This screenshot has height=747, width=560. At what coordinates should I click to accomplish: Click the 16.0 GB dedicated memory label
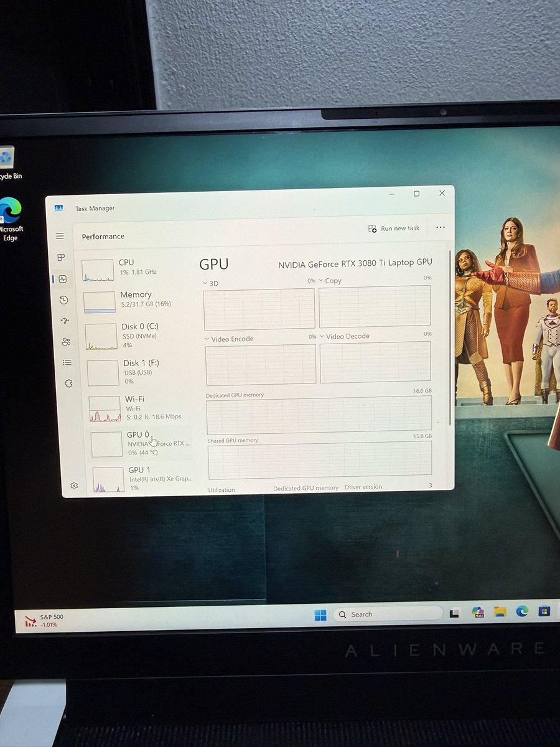coord(422,391)
